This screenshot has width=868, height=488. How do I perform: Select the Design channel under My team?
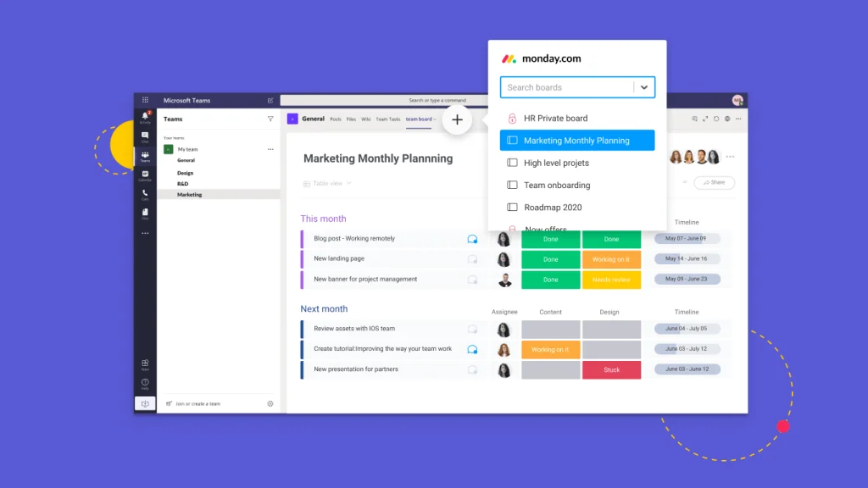(x=186, y=173)
